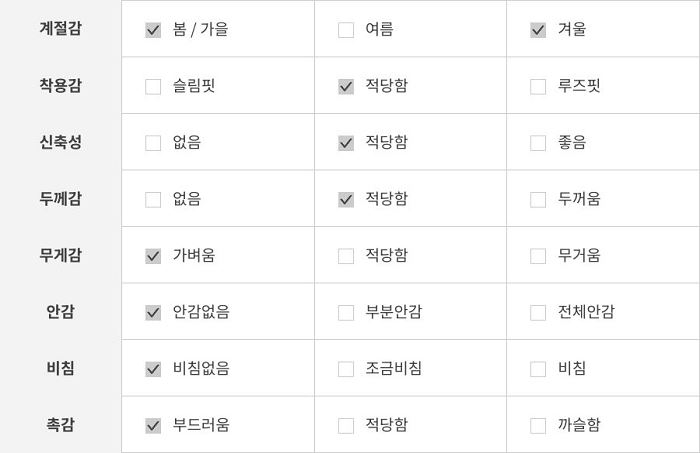Check 없음 in the 신축성 row
The width and height of the screenshot is (700, 453).
(x=153, y=143)
